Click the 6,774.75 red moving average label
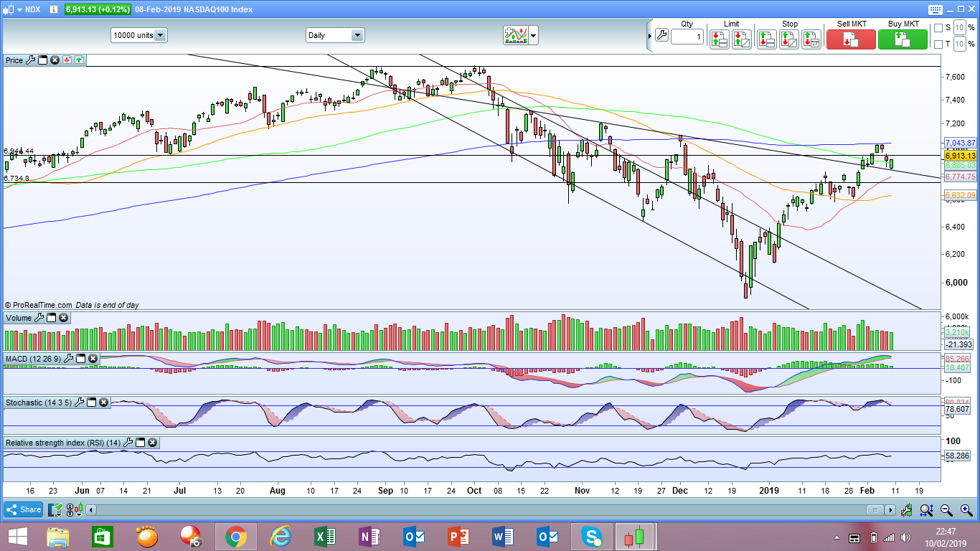 coord(961,176)
